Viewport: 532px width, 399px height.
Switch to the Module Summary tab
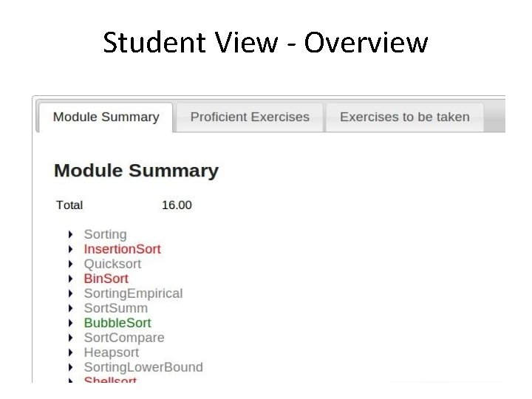click(106, 117)
